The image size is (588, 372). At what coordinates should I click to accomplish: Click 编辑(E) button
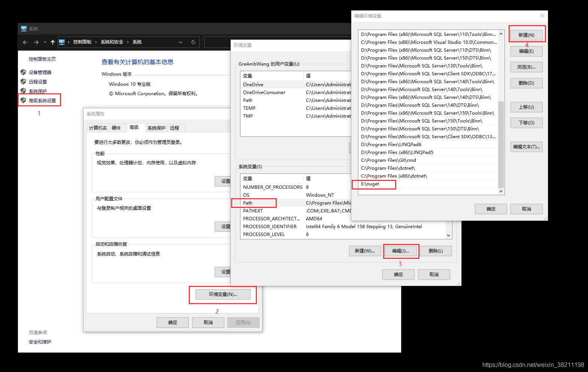coord(527,51)
